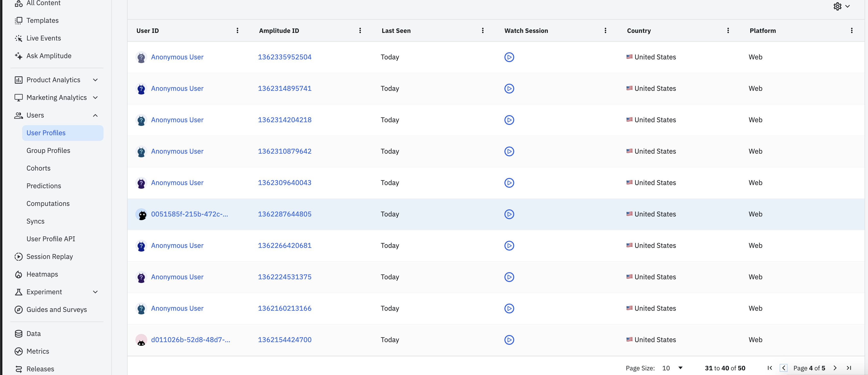Open user profile d011026b-52d8-48d7
868x375 pixels.
[x=190, y=340]
